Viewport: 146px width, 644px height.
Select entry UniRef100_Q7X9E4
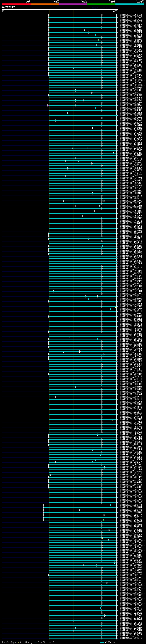(131, 32)
